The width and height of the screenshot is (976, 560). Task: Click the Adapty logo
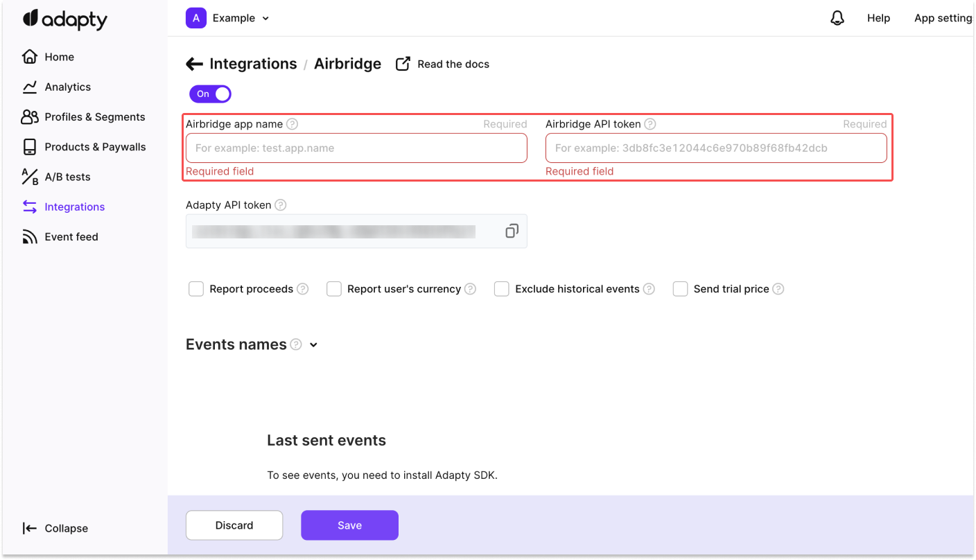[65, 19]
